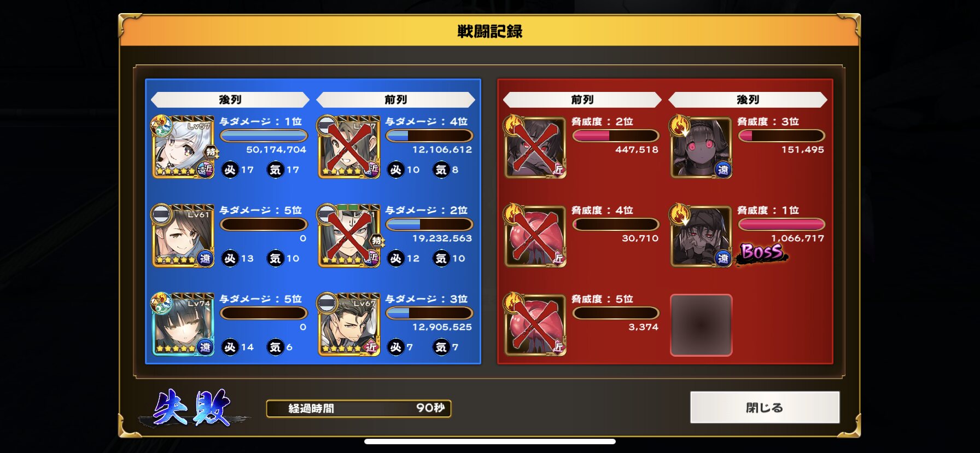Click the 閉じる button
Viewport: 980px width, 453px height.
tap(765, 407)
